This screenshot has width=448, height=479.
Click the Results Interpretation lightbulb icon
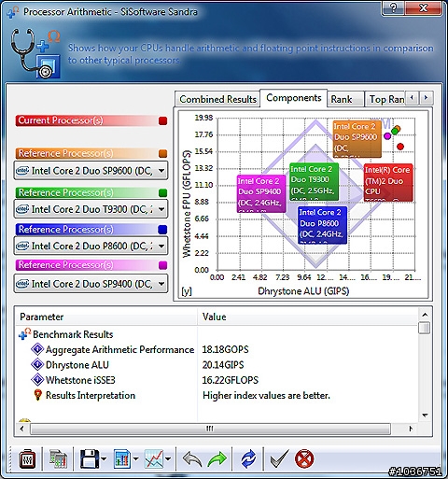(37, 395)
